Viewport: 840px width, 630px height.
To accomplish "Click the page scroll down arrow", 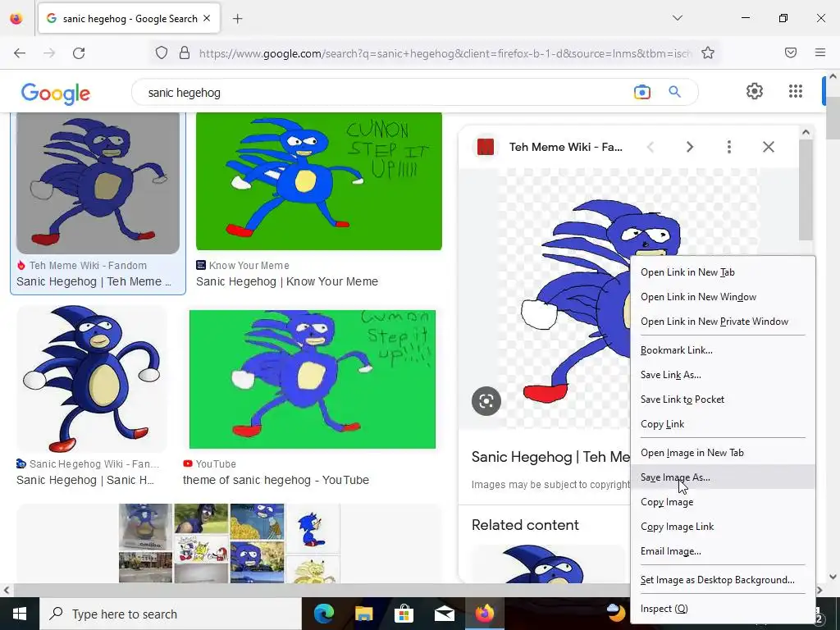I will (x=833, y=577).
